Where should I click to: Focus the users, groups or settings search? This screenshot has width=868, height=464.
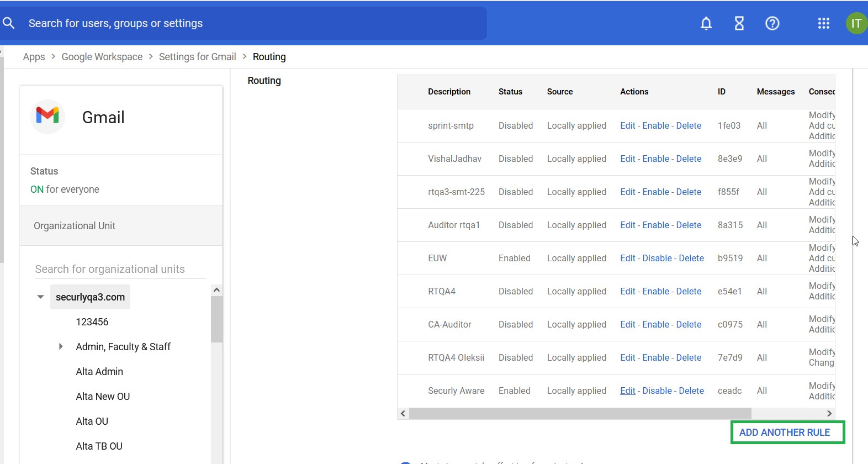point(243,23)
